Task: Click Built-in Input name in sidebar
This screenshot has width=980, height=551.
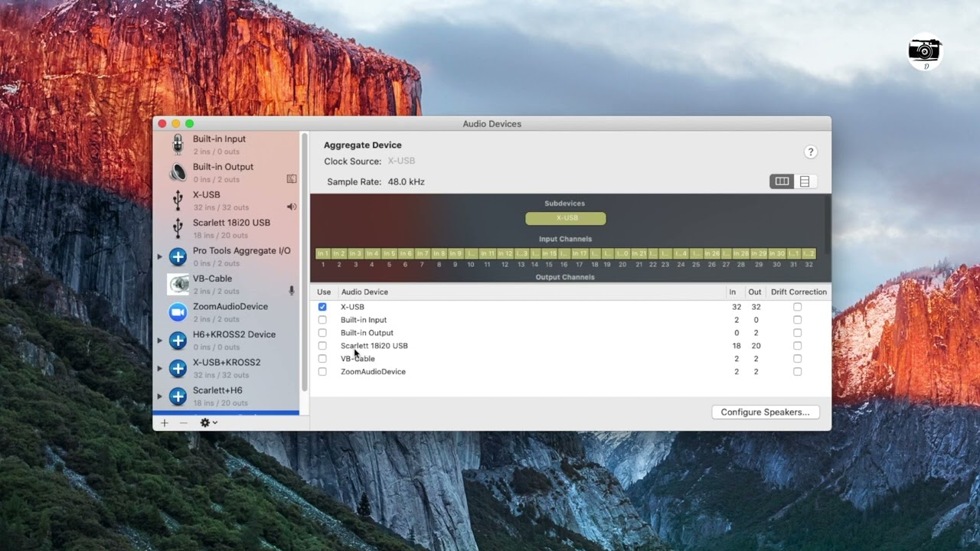Action: [219, 139]
